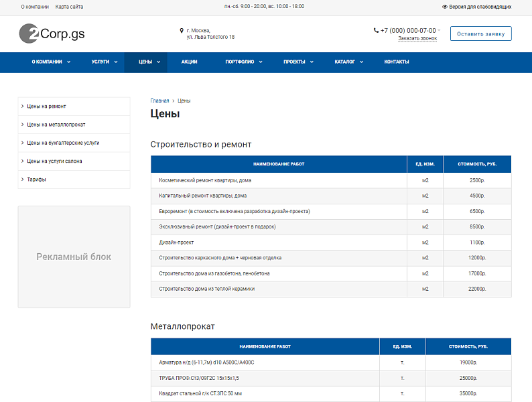This screenshot has height=402, width=532.
Task: Click the Рекламный блок banner
Action: pos(74,257)
